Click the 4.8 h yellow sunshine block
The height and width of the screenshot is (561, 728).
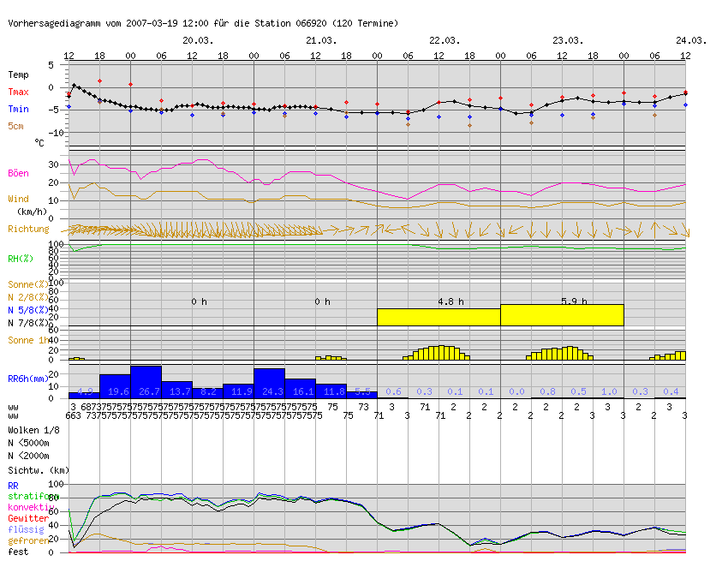coord(439,317)
